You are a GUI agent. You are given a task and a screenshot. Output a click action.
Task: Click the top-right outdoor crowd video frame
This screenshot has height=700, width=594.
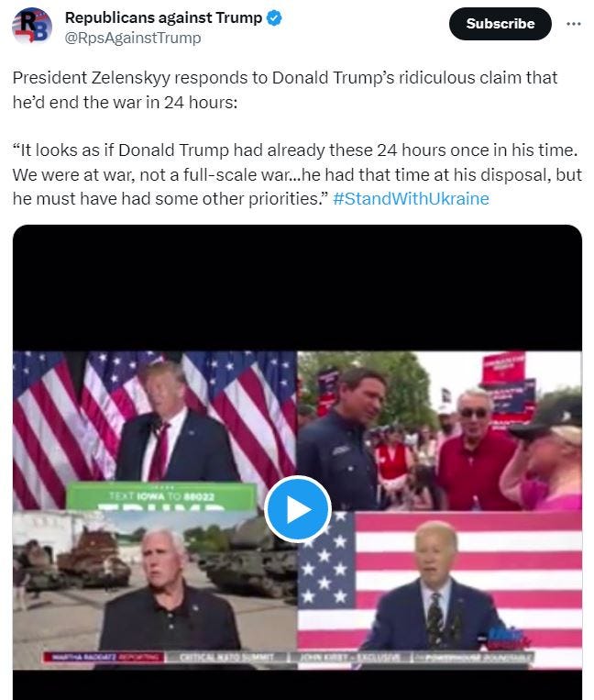coord(440,431)
